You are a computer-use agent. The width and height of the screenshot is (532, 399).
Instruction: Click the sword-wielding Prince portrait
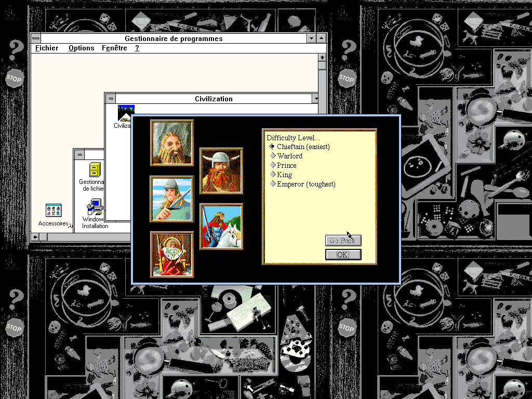pos(172,199)
